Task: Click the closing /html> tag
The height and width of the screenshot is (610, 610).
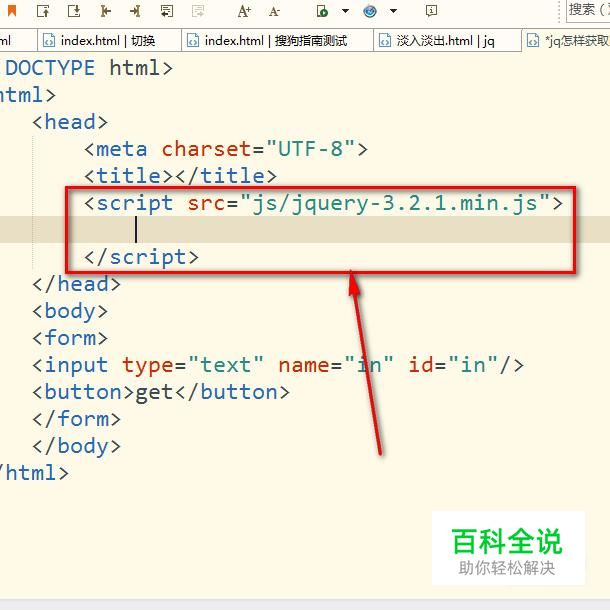Action: click(x=34, y=473)
